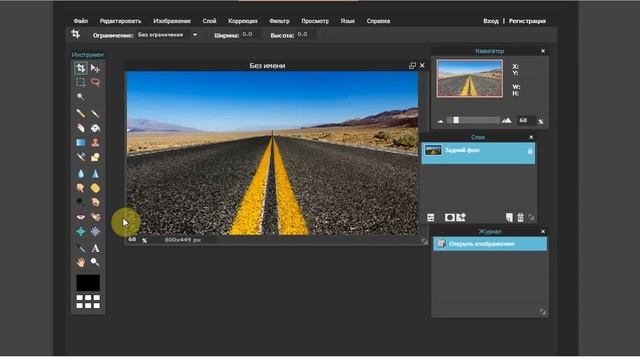
Task: Click crop tool icon in options bar
Action: pos(76,34)
